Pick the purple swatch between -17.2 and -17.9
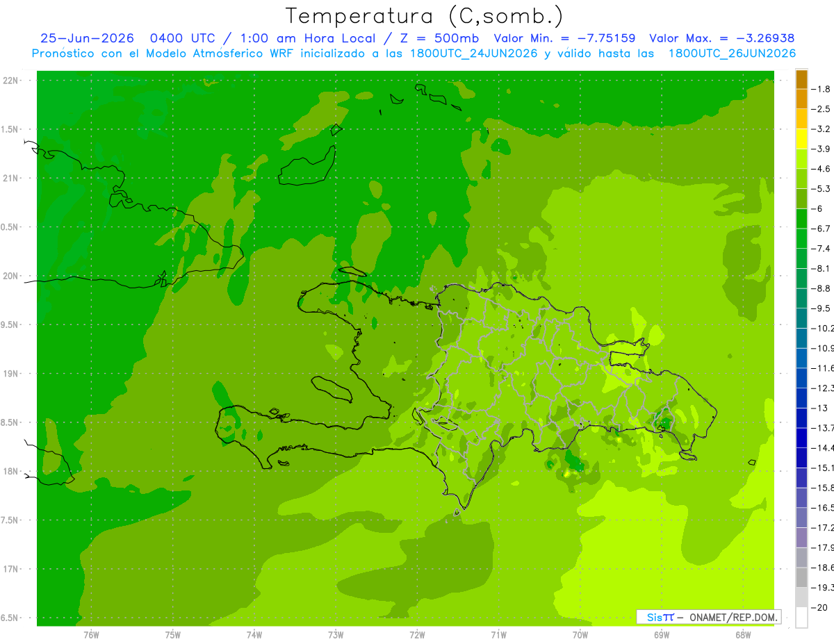This screenshot has width=834, height=644. (801, 538)
